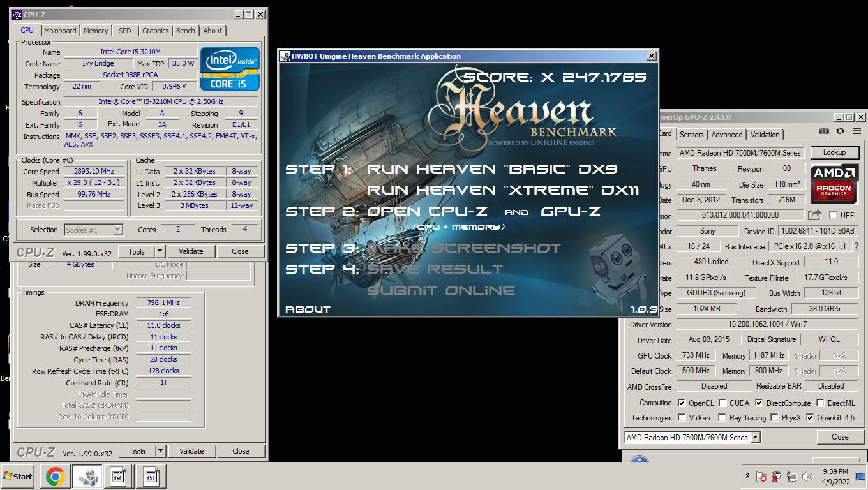Open About in Heaven benchmark app

(x=308, y=309)
